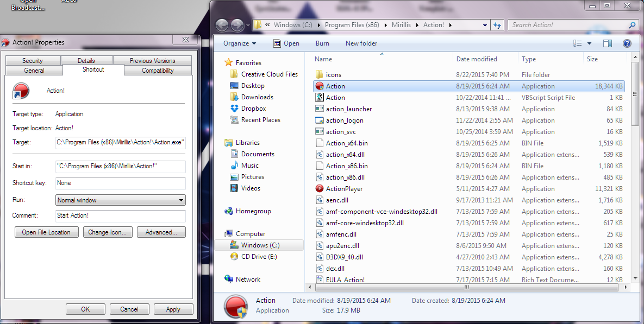Select the aenc.dll file icon
Screen dimensions: 644x324
pyautogui.click(x=320, y=200)
